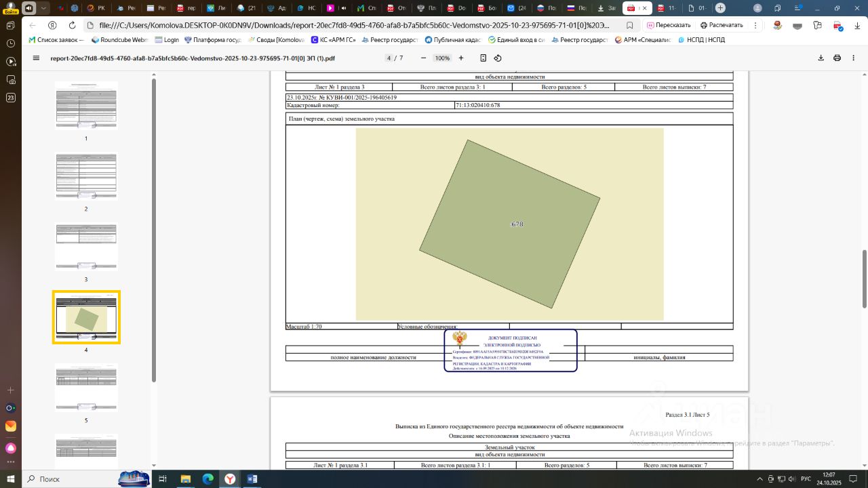This screenshot has width=868, height=488.
Task: Open the Публичная кадастровая bookmark
Action: (452, 40)
